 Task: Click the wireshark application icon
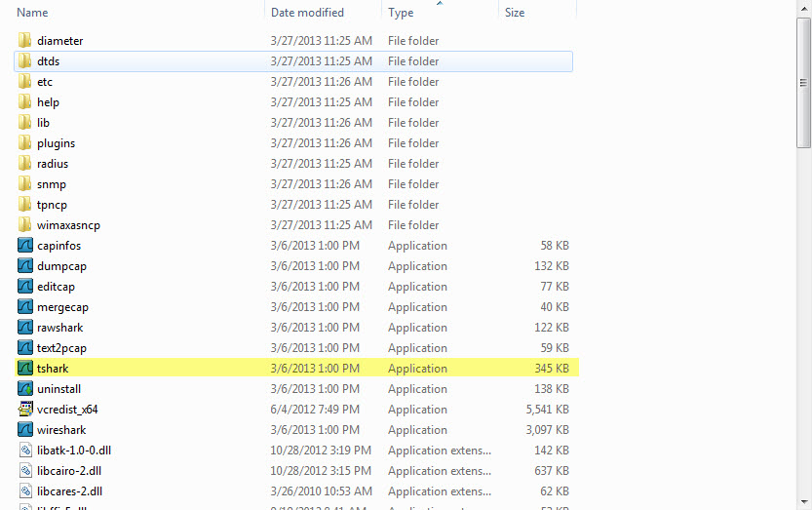point(25,430)
